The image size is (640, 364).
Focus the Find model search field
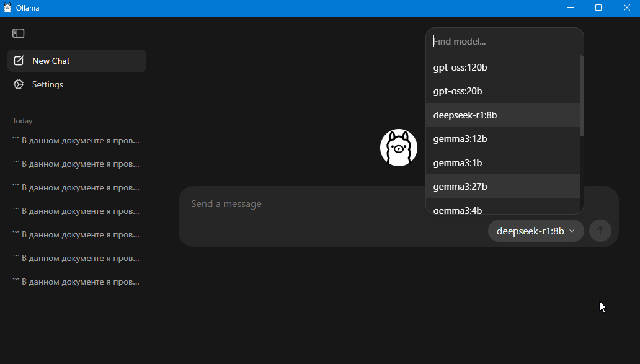[505, 42]
